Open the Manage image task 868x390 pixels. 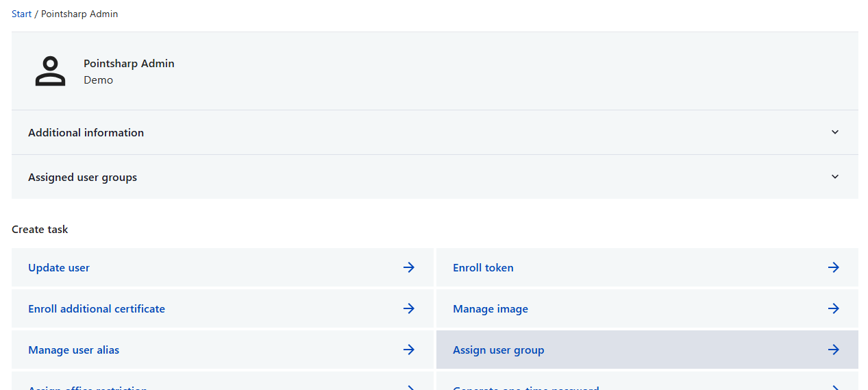491,308
